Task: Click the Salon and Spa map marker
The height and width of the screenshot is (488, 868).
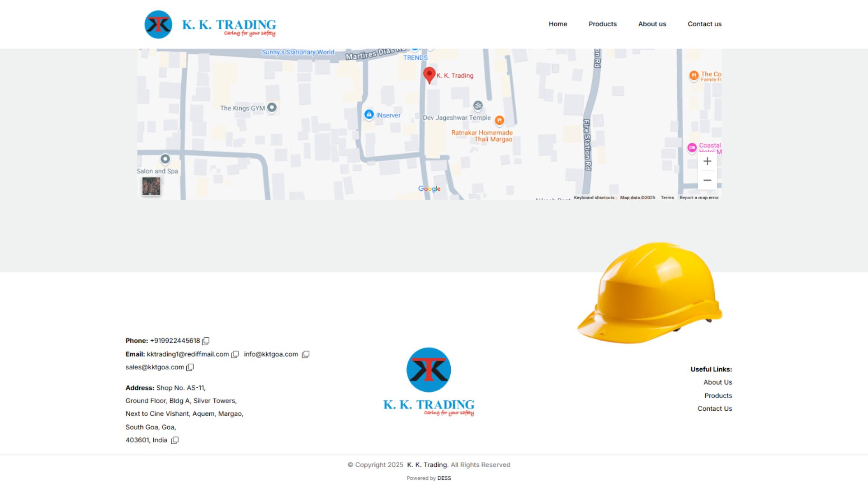Action: (x=165, y=159)
